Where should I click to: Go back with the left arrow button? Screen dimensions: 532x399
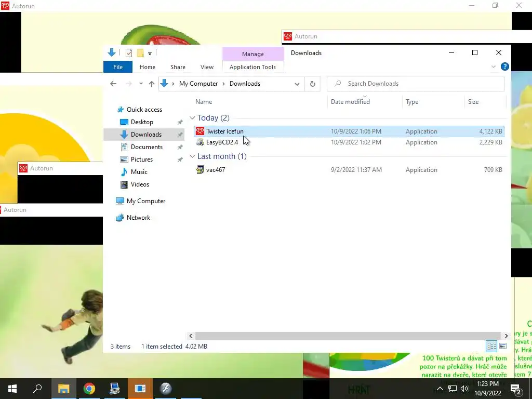tap(113, 84)
